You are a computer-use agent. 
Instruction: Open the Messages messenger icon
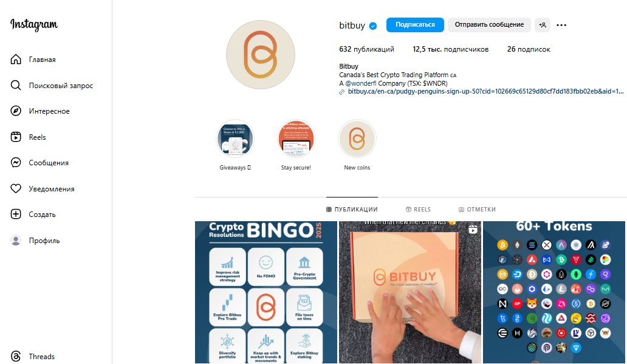click(x=16, y=162)
